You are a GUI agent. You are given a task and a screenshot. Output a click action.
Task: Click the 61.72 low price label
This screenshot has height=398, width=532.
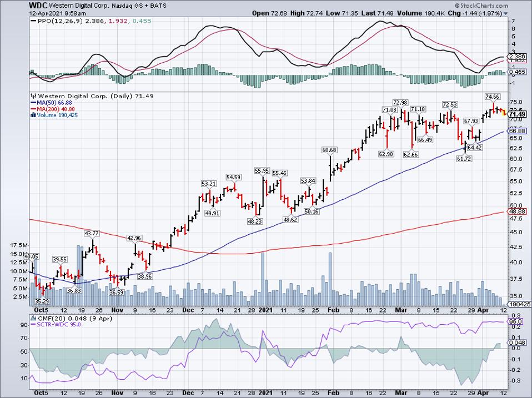tap(464, 158)
